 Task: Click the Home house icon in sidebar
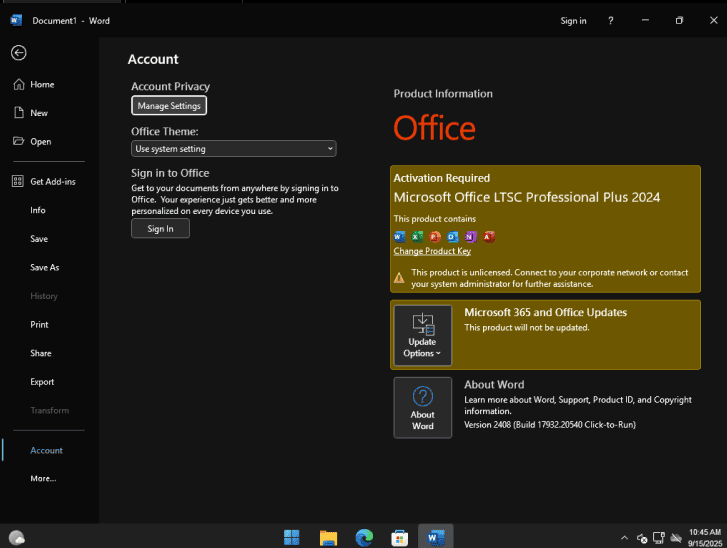[x=19, y=84]
